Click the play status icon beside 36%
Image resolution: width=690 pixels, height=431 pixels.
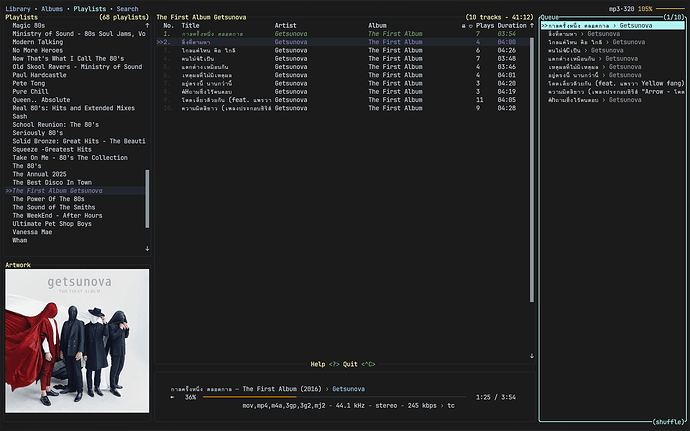coord(173,397)
